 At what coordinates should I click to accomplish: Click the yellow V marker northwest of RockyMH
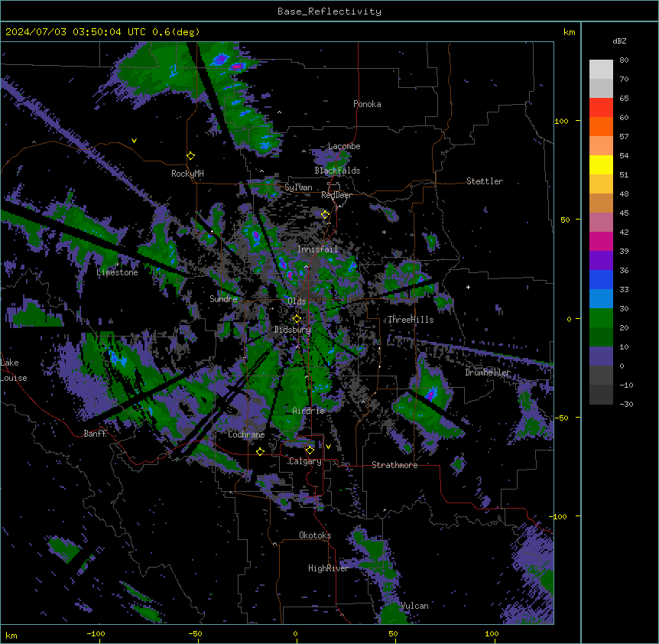click(134, 141)
